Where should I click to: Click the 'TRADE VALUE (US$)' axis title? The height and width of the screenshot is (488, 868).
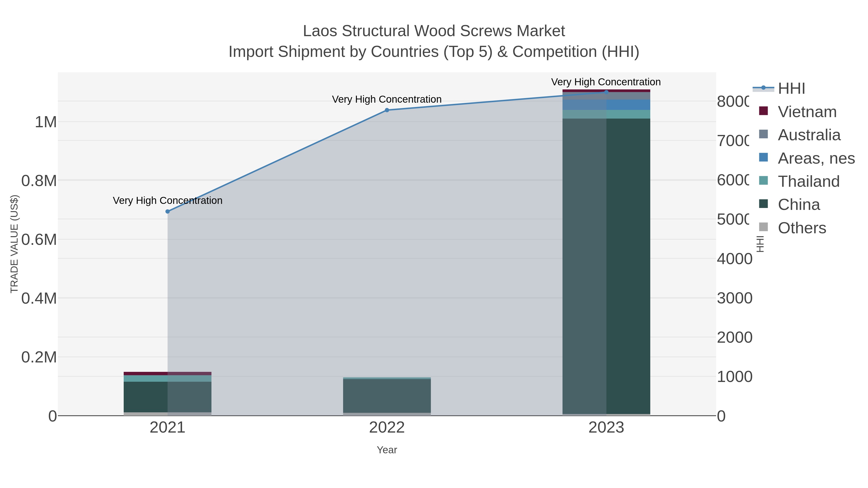point(14,244)
